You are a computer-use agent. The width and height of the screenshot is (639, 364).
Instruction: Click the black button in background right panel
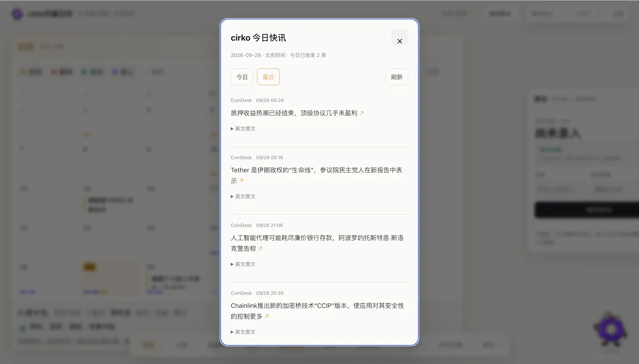pyautogui.click(x=587, y=210)
